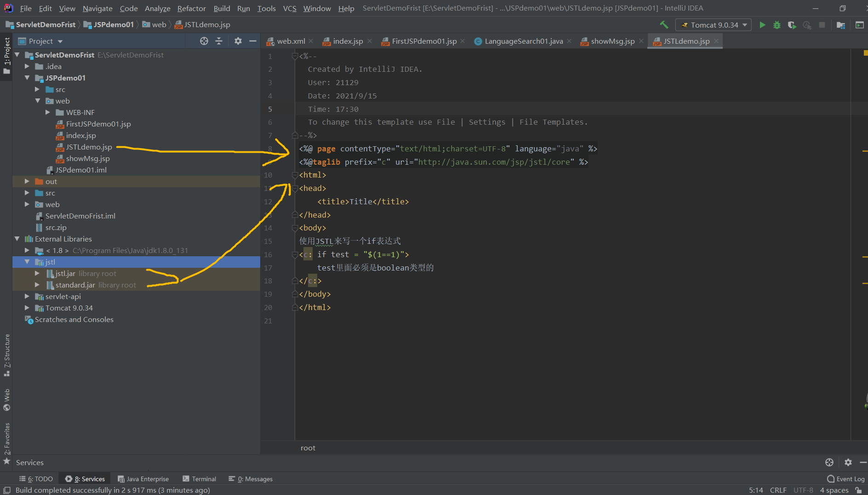Open Tomcat 9.0.34 run configuration dropdown

tap(714, 25)
